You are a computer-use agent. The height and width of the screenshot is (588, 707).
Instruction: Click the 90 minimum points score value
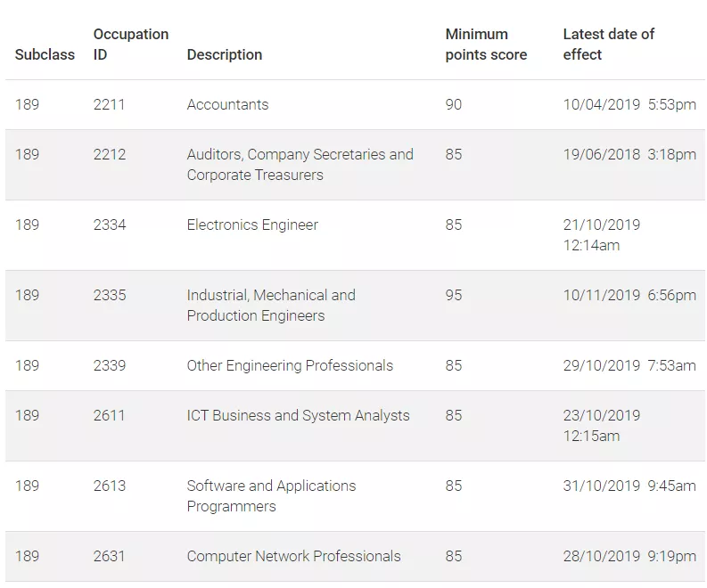pyautogui.click(x=454, y=104)
